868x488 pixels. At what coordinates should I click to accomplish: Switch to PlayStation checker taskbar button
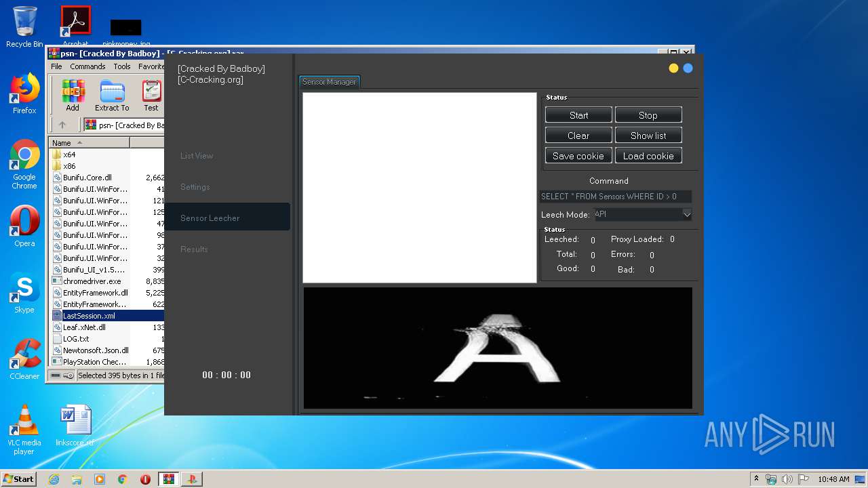pyautogui.click(x=191, y=479)
